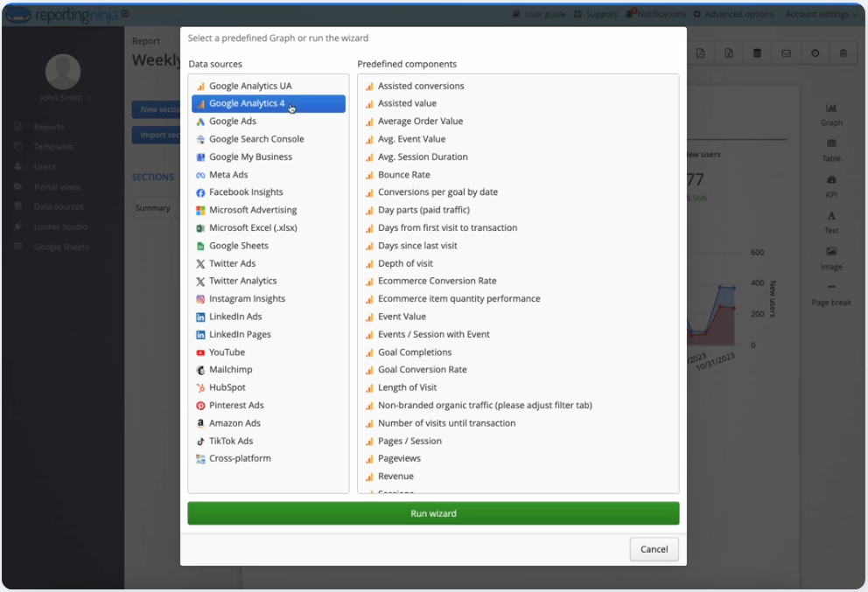
Task: Select LinkedIn Pages data source
Action: click(x=269, y=334)
